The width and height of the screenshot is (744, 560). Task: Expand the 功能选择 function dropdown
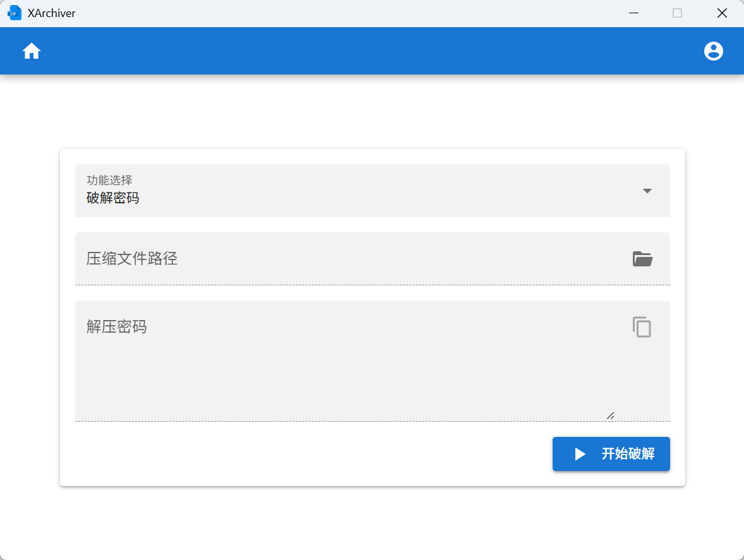point(373,191)
